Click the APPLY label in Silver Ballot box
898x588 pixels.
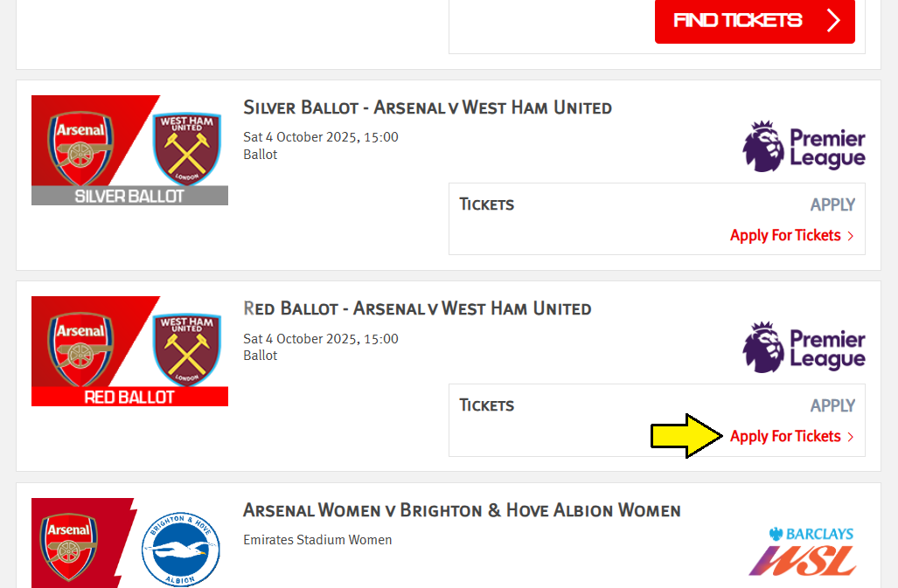832,204
